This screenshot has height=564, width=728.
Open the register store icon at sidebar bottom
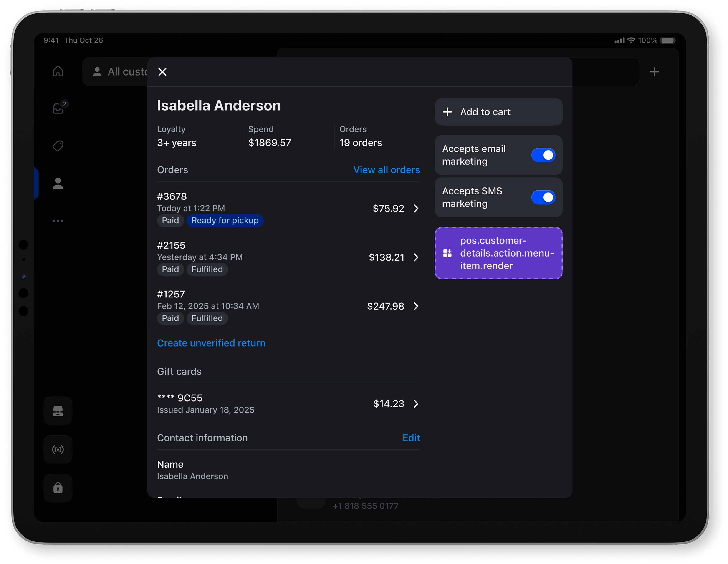coord(58,411)
